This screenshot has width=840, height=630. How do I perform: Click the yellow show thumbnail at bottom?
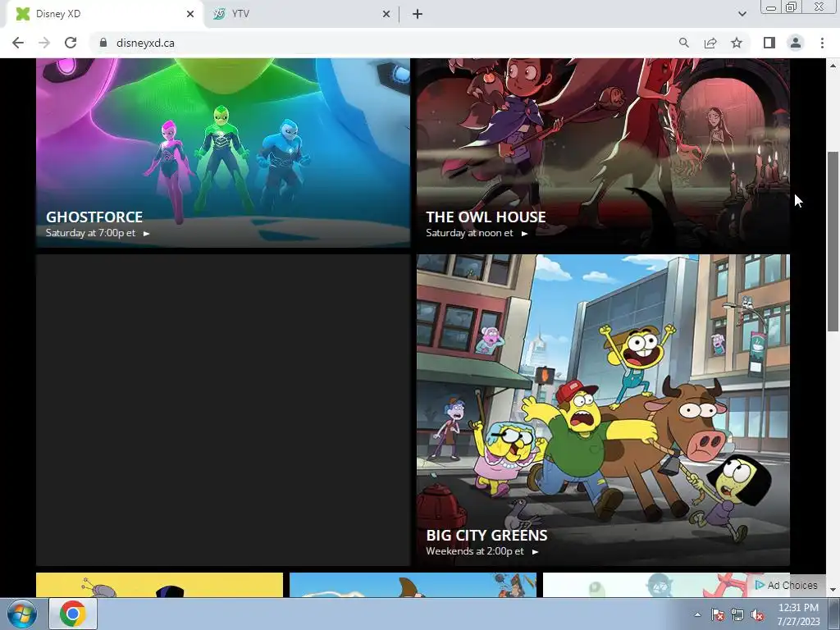159,585
